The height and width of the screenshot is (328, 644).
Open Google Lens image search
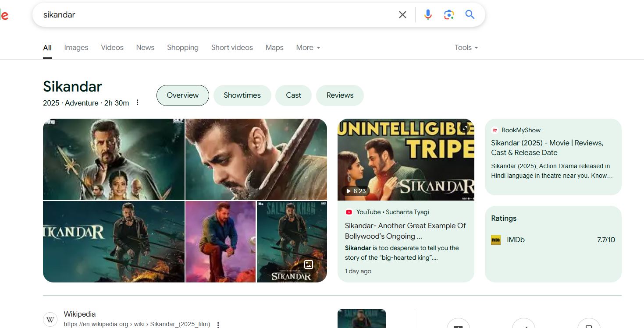coord(448,15)
